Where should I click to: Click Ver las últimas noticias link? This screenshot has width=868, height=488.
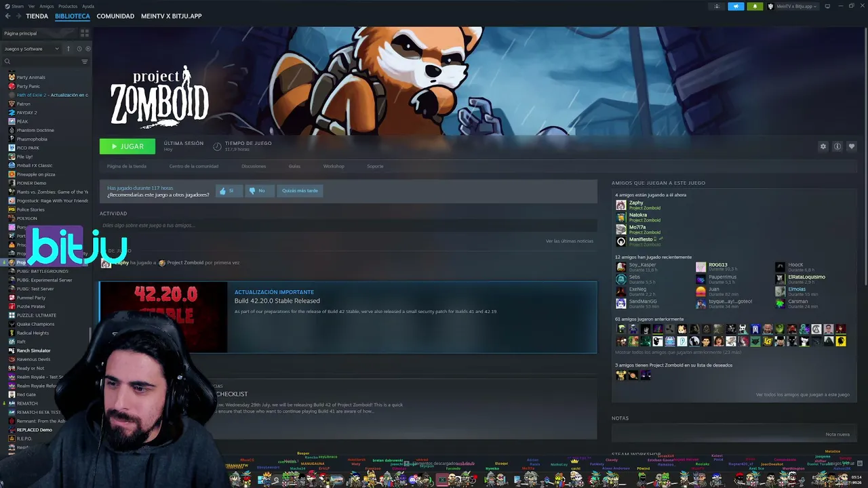[570, 241]
